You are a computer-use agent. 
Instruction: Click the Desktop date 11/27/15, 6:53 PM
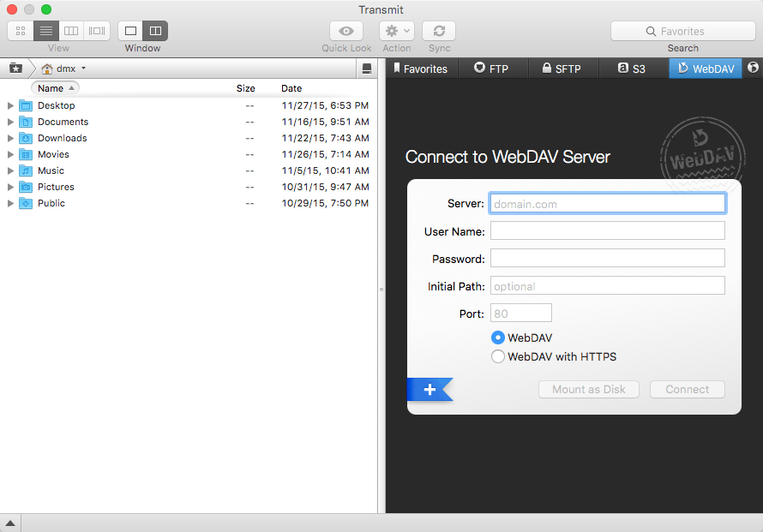tap(325, 105)
